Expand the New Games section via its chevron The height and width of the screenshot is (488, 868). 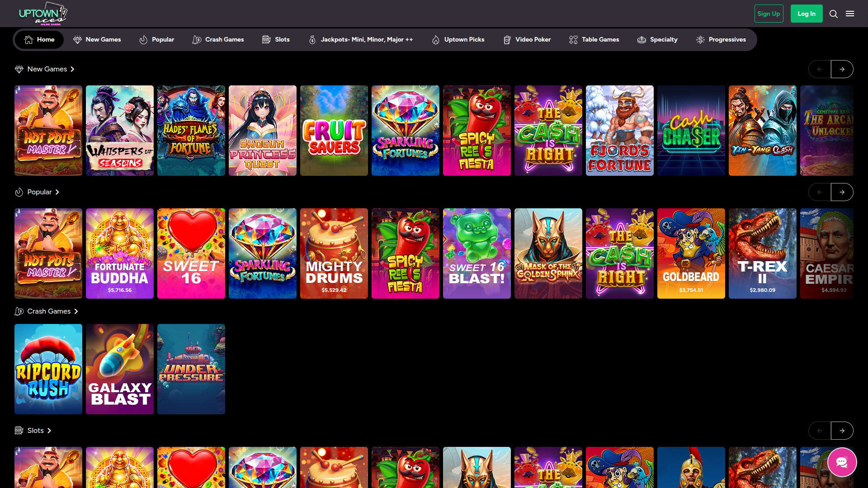point(72,69)
